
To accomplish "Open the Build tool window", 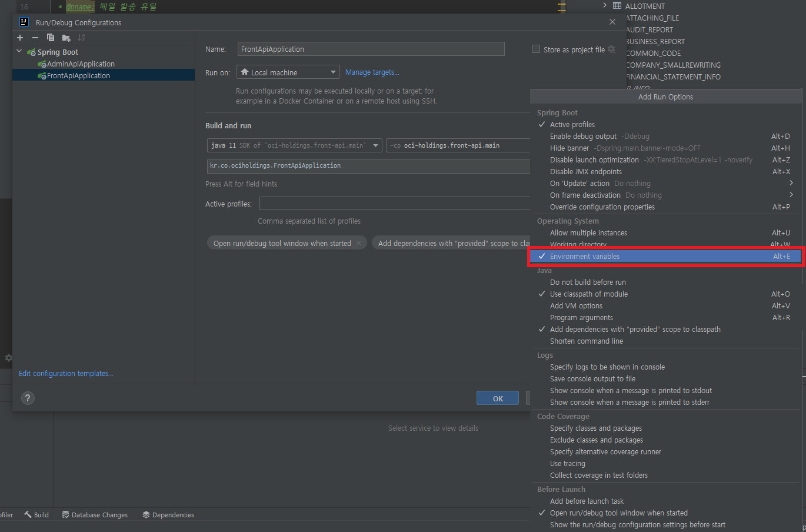I will 36,515.
